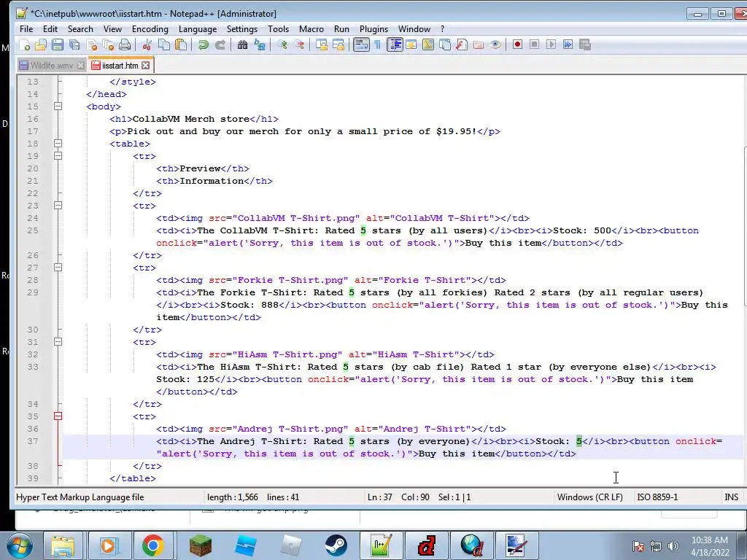Copy selection with the Copy toolbar icon
The height and width of the screenshot is (560, 747).
point(164,44)
